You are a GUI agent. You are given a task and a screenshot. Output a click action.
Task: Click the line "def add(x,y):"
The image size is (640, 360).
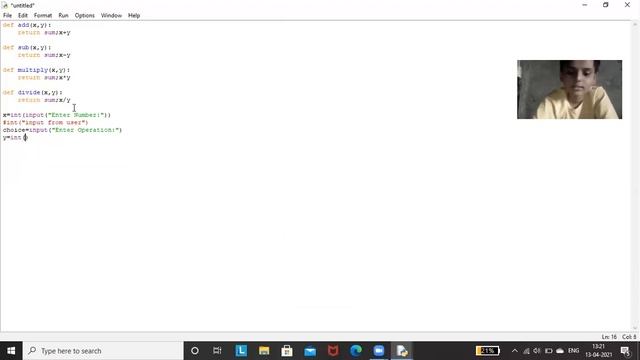click(27, 25)
